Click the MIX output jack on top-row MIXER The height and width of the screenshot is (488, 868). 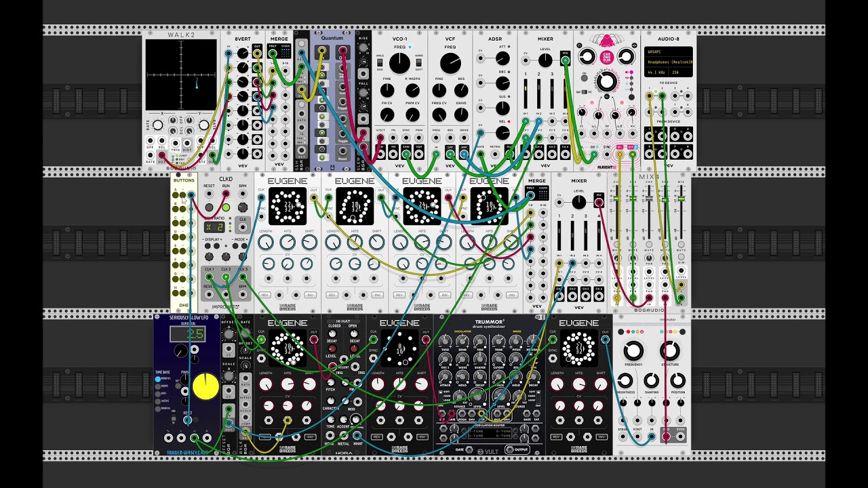point(565,60)
